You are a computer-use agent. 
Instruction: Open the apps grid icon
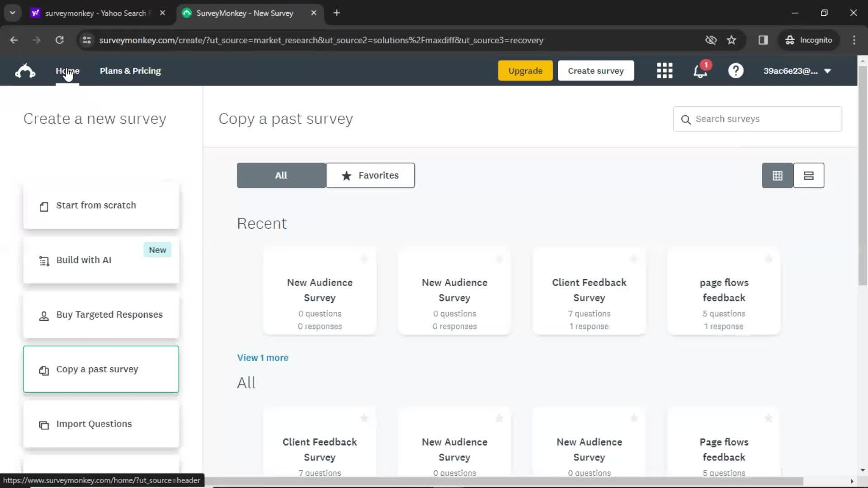pyautogui.click(x=664, y=70)
